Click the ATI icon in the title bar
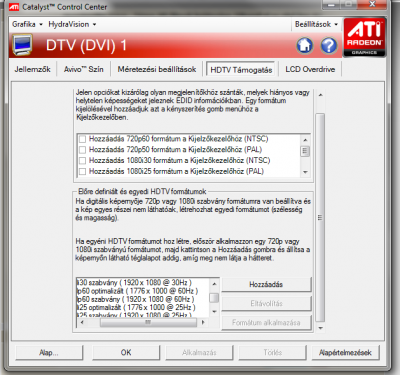The width and height of the screenshot is (400, 375). tap(14, 7)
